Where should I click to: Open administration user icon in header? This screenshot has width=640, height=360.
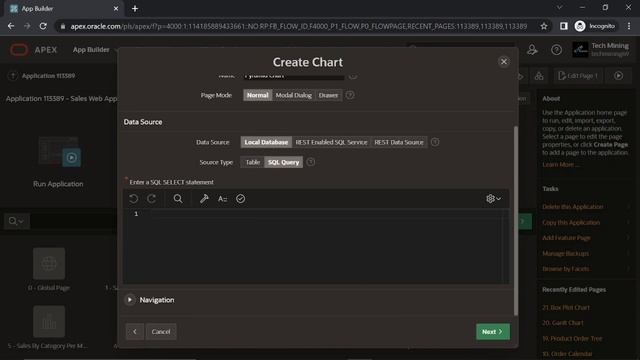point(532,50)
